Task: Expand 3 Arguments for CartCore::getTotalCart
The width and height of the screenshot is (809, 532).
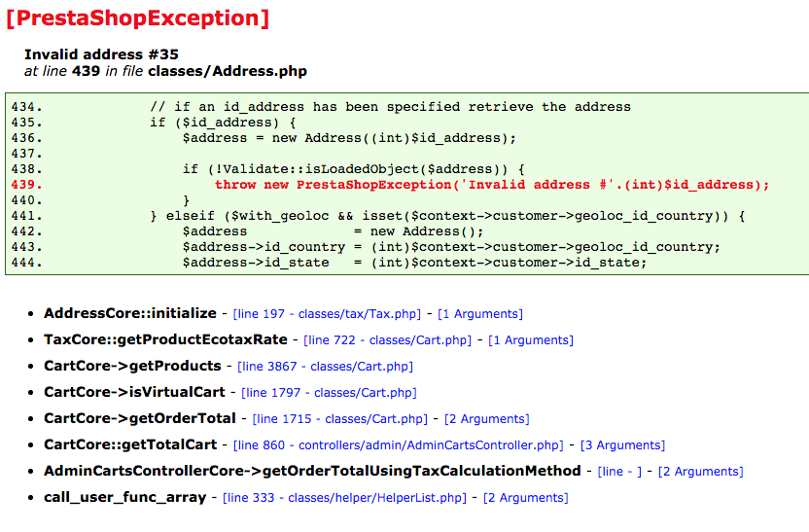Action: pyautogui.click(x=622, y=445)
